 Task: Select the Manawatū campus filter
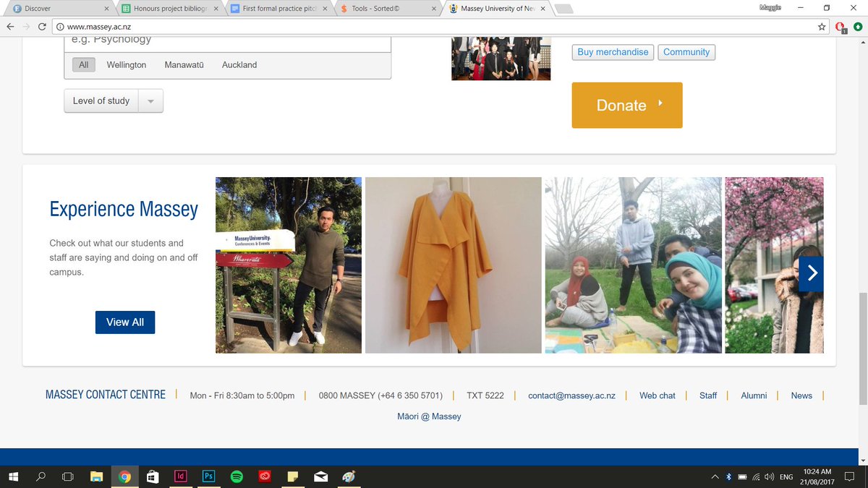(x=184, y=65)
